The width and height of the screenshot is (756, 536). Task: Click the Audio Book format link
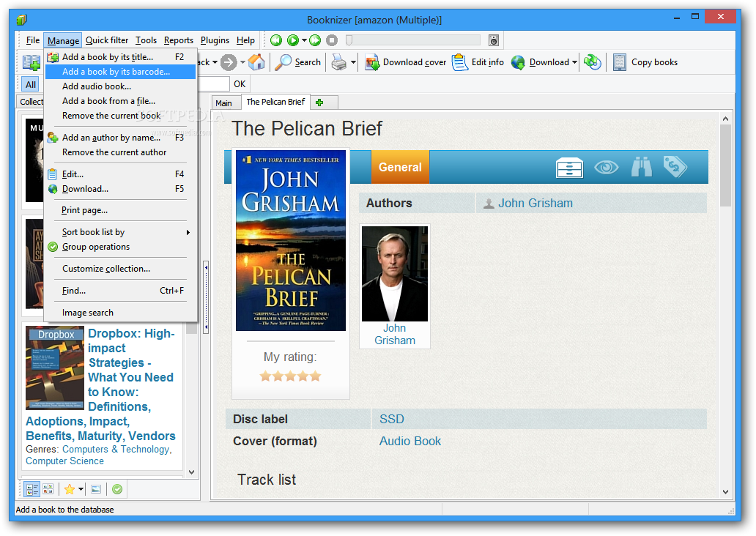pyautogui.click(x=410, y=442)
